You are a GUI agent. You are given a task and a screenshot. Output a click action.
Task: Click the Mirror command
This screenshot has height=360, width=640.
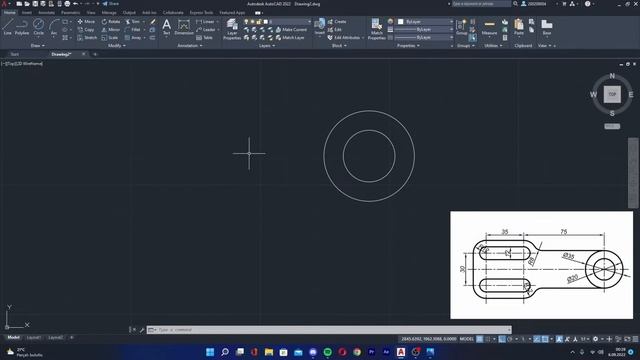(x=111, y=29)
